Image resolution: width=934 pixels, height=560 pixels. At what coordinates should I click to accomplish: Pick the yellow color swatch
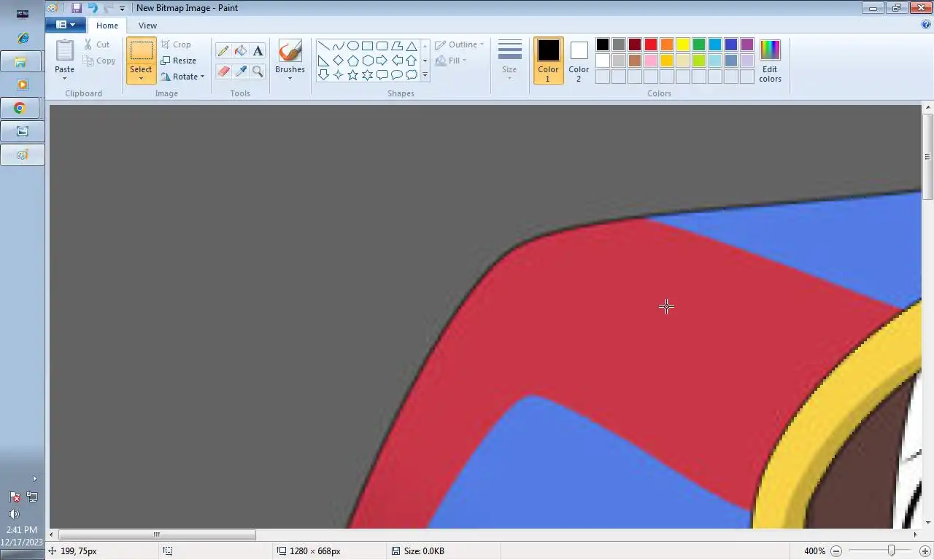683,44
